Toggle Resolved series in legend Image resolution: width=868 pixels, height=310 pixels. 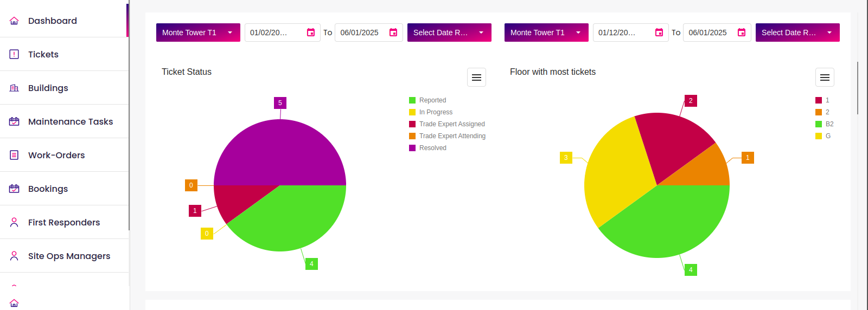coord(427,148)
